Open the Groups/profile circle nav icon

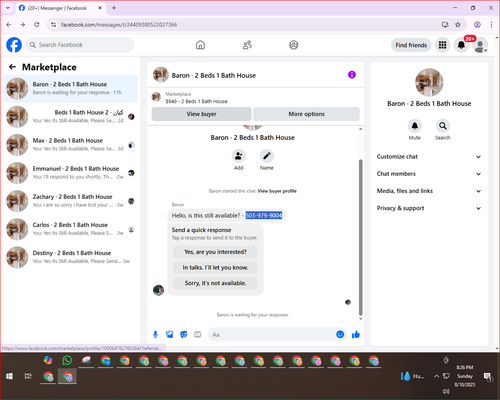(294, 45)
